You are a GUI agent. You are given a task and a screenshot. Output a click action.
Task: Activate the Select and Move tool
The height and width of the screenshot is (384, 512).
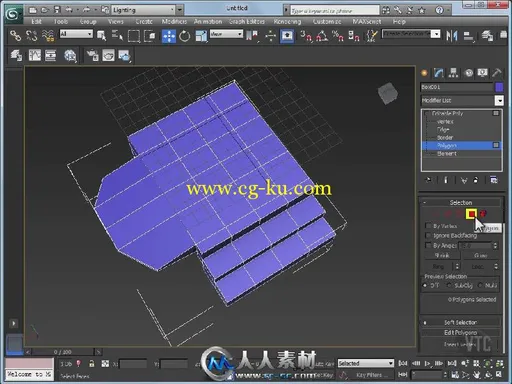169,36
